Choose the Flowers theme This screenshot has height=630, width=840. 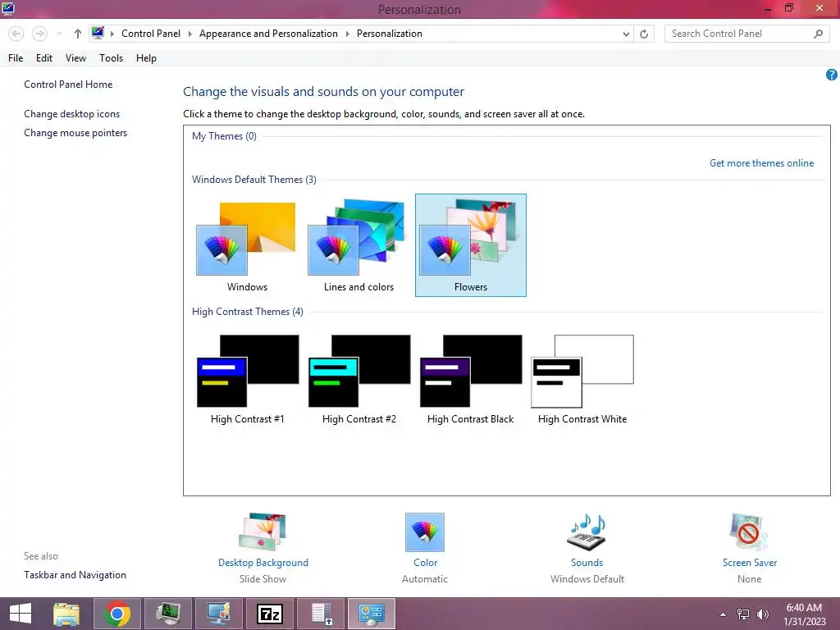470,245
